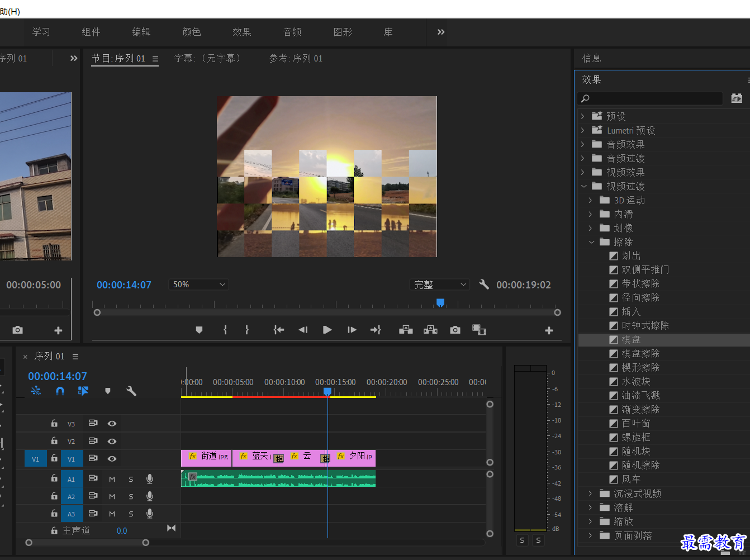Image resolution: width=750 pixels, height=560 pixels.
Task: Open program monitor settings wrench
Action: coord(484,284)
